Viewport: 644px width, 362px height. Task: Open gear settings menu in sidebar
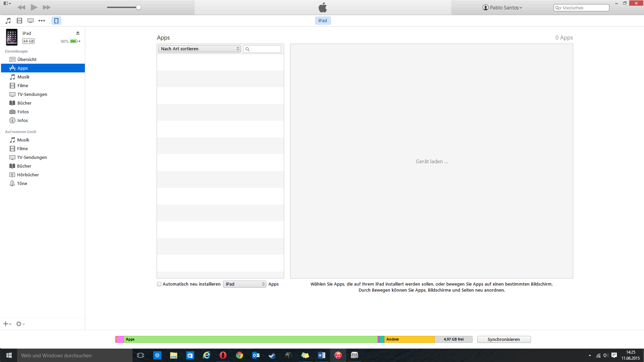tap(20, 324)
